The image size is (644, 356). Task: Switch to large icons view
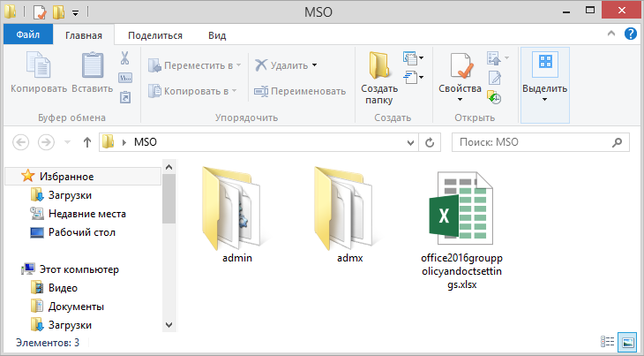627,342
